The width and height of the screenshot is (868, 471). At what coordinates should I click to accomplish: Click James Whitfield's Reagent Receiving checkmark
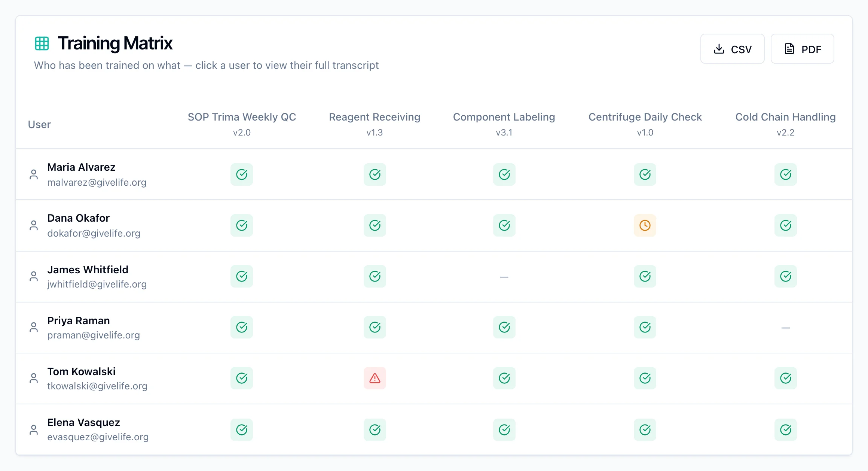pyautogui.click(x=375, y=276)
